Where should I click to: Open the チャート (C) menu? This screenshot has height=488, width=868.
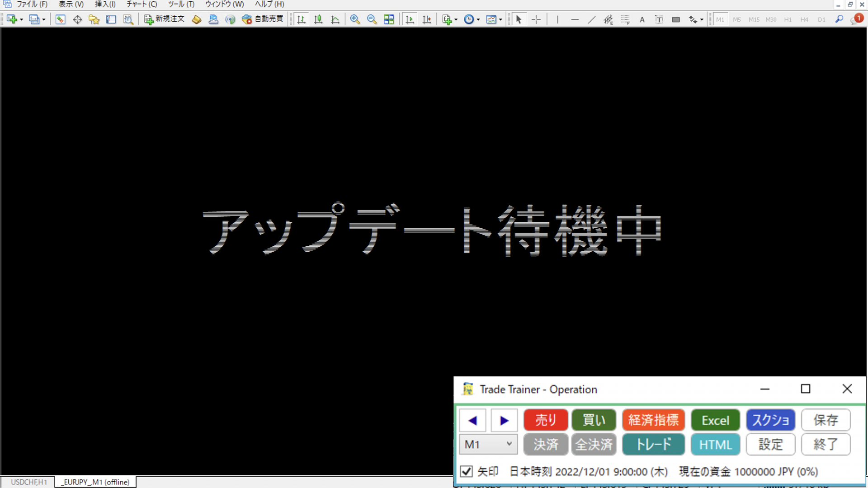(x=142, y=4)
